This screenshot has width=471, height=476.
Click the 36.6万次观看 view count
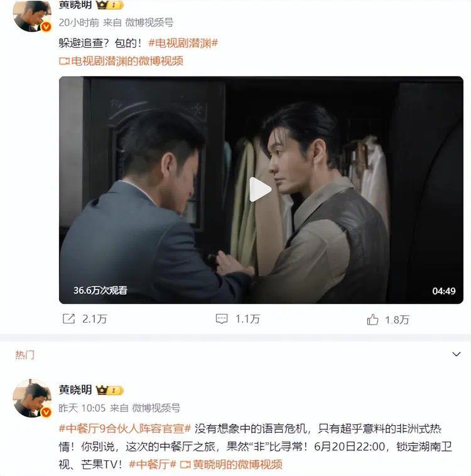tap(100, 291)
